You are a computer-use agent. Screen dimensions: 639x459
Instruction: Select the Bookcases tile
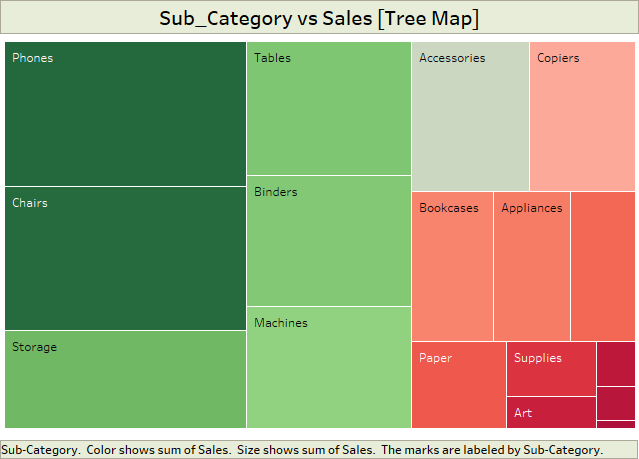click(x=452, y=266)
